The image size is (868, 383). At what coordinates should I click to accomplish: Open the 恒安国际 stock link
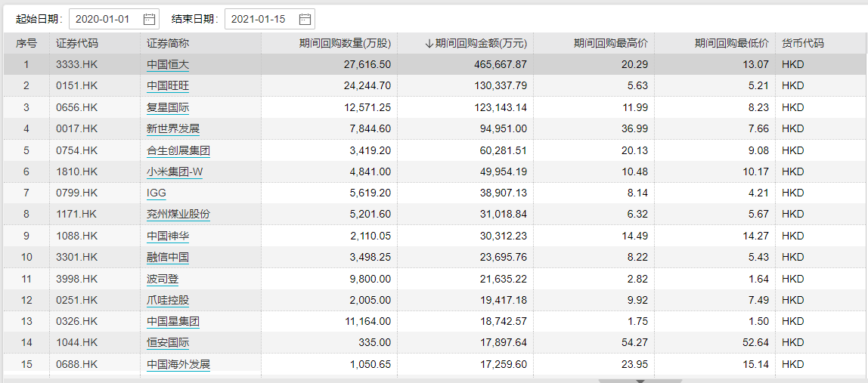(168, 343)
